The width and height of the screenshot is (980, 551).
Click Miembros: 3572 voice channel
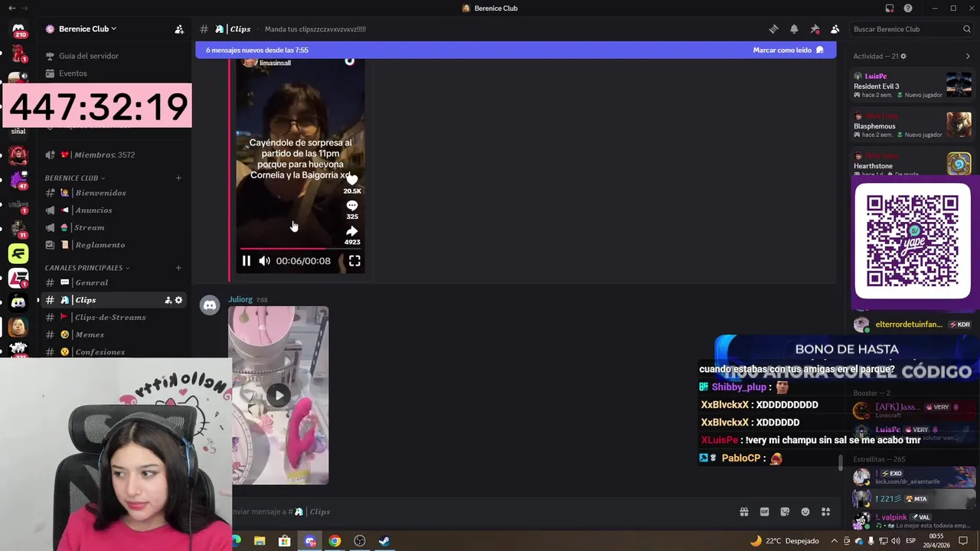104,155
